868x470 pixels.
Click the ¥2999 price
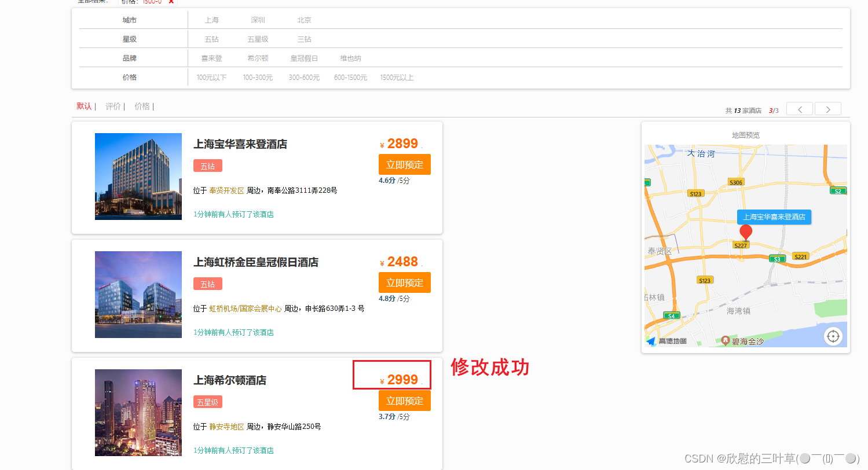pyautogui.click(x=400, y=380)
